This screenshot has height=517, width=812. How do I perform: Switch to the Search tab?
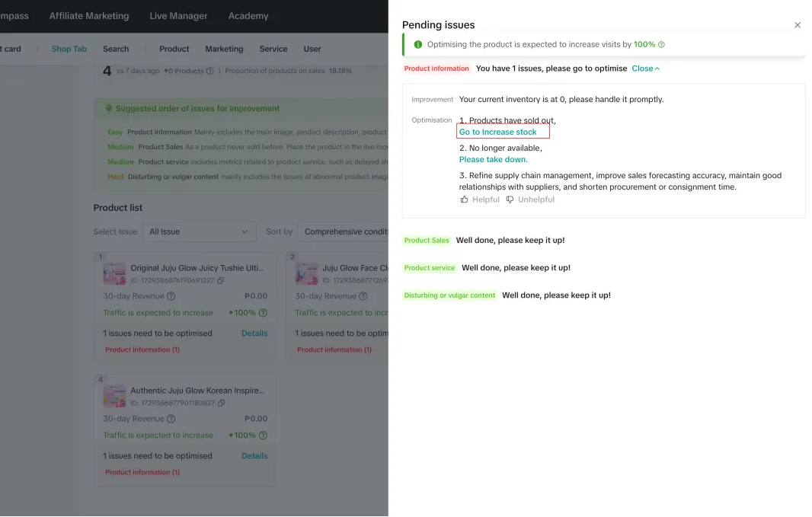tap(116, 49)
